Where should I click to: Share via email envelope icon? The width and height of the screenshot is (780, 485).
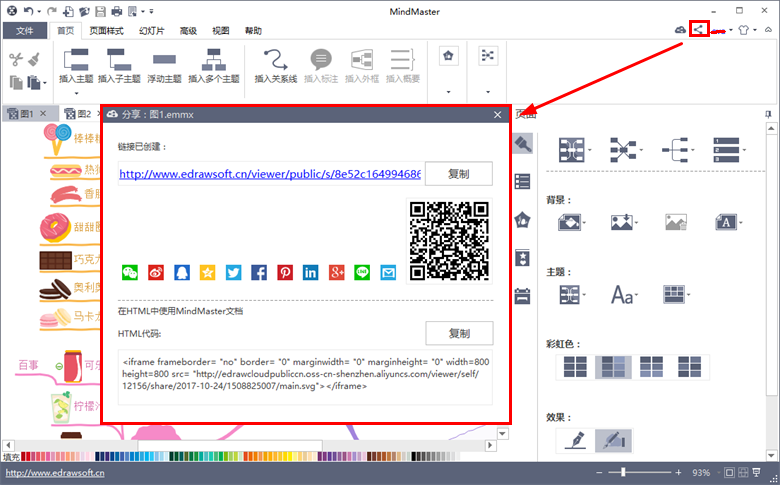[x=388, y=273]
